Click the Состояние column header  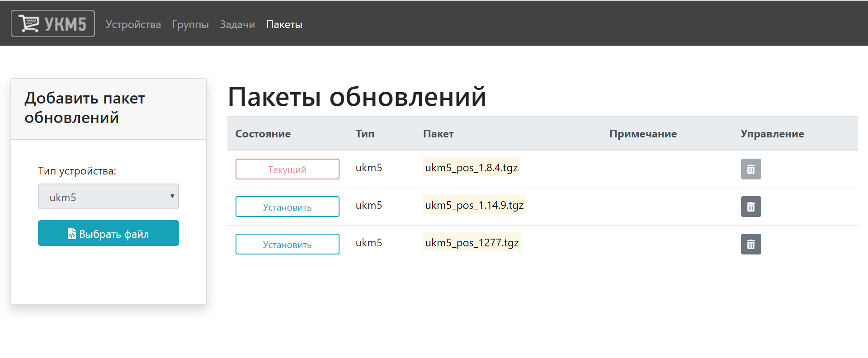point(263,134)
